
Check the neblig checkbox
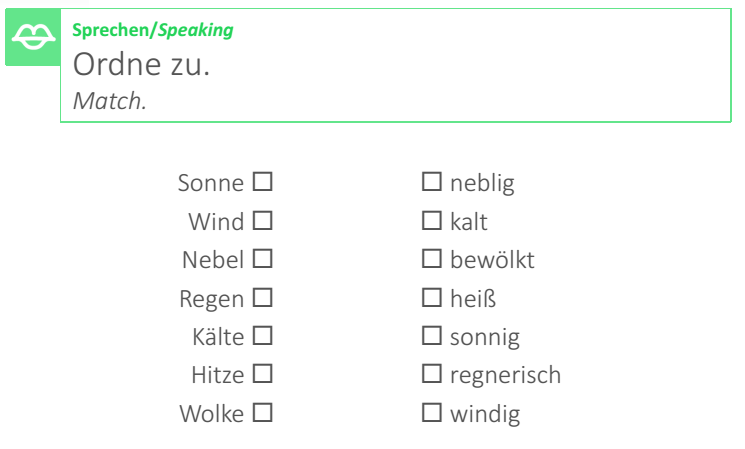432,184
